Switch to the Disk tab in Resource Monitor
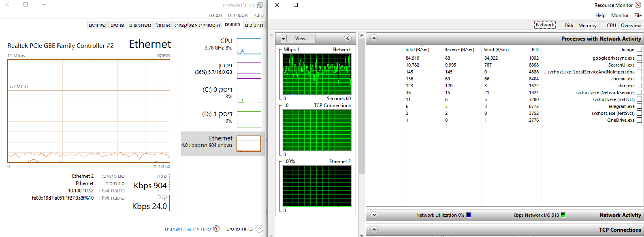This screenshot has width=644, height=237. click(569, 25)
